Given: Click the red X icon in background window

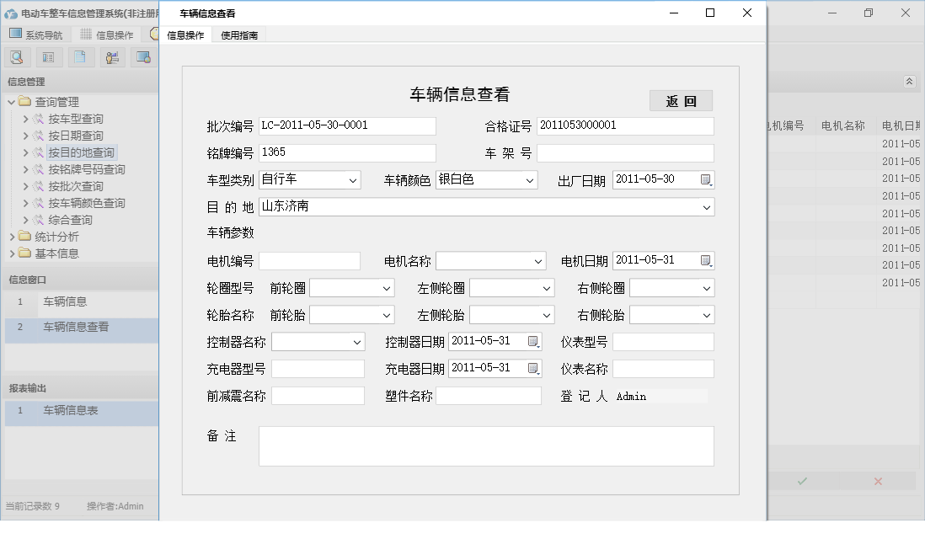Looking at the screenshot, I should [877, 481].
